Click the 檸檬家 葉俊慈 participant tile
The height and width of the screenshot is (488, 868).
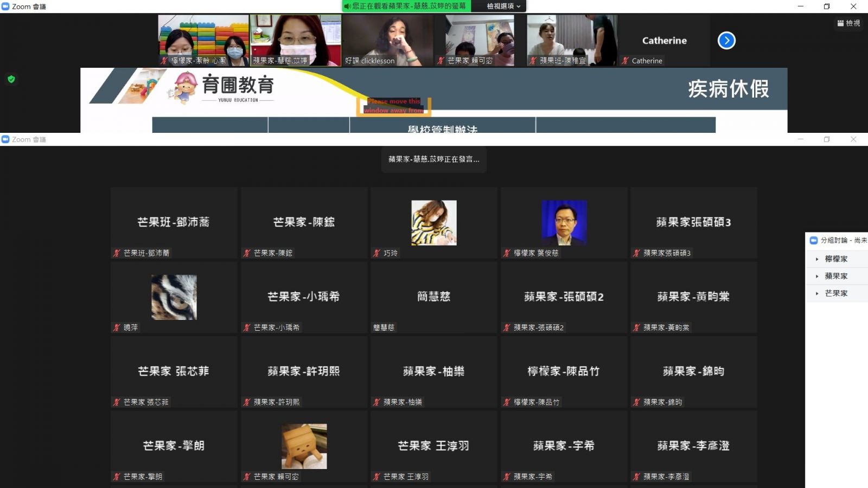pos(564,223)
